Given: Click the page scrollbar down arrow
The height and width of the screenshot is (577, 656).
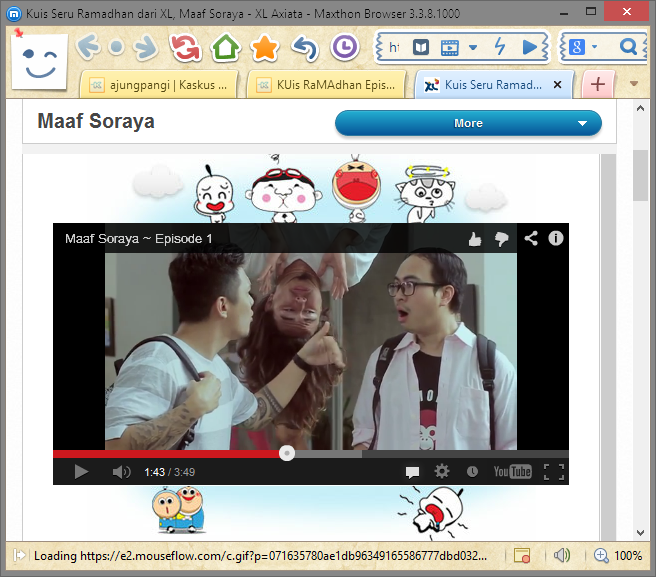Looking at the screenshot, I should 640,533.
